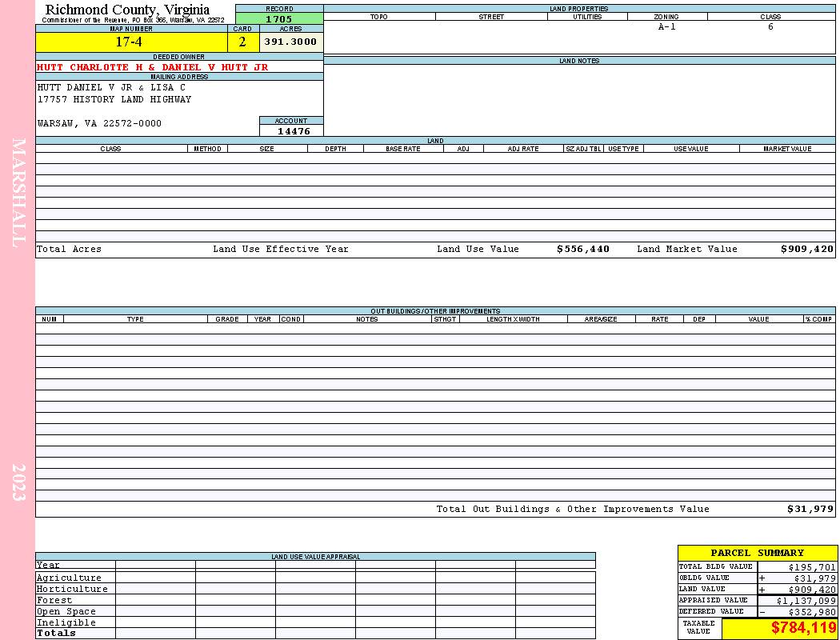This screenshot has height=640, width=840.
Task: Click the Horticulture row label
Action: point(72,589)
